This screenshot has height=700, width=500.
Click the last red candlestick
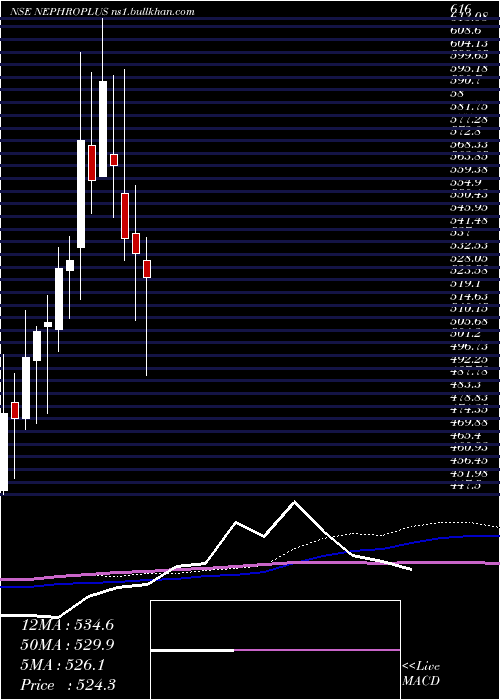pyautogui.click(x=147, y=269)
